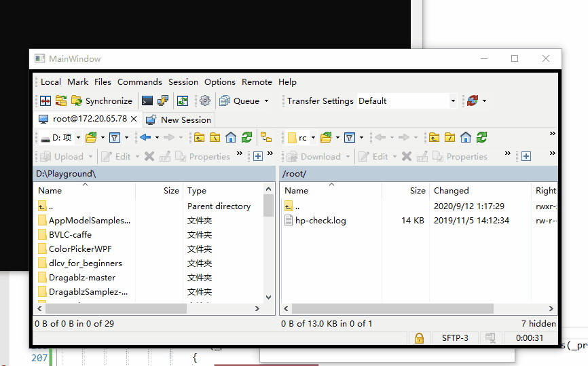
Task: Click the local panel New plus icon
Action: point(258,156)
